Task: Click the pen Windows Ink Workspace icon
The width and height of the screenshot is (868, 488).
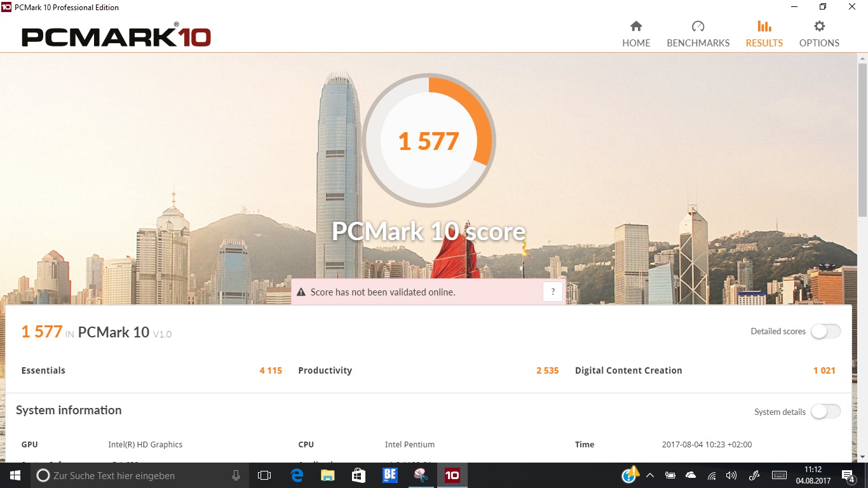Action: tap(754, 475)
